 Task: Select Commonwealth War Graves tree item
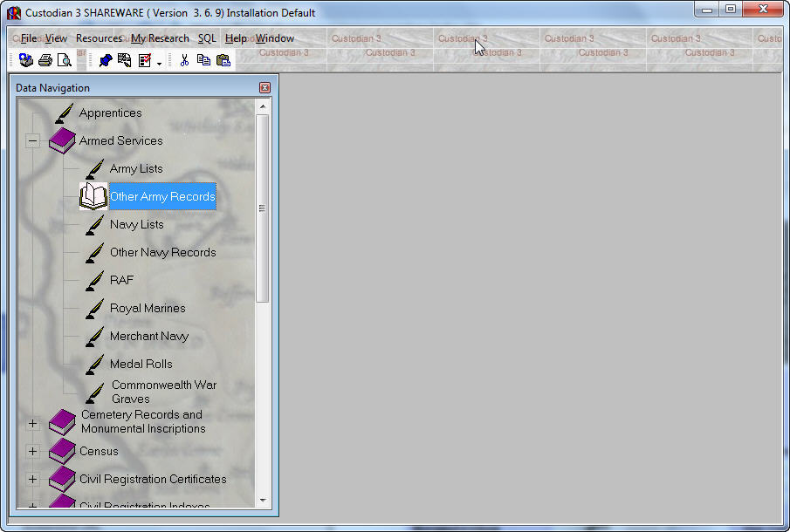tap(163, 392)
